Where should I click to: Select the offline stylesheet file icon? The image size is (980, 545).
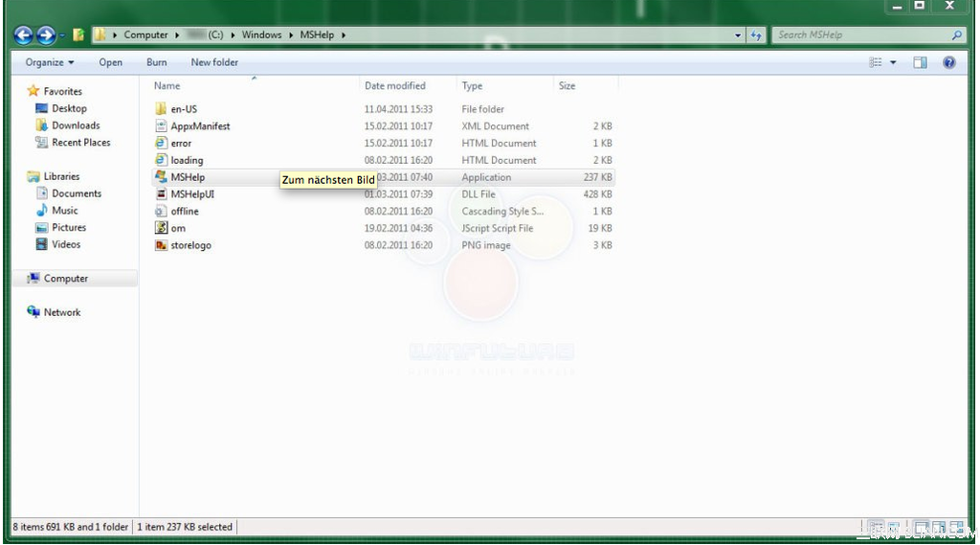161,211
